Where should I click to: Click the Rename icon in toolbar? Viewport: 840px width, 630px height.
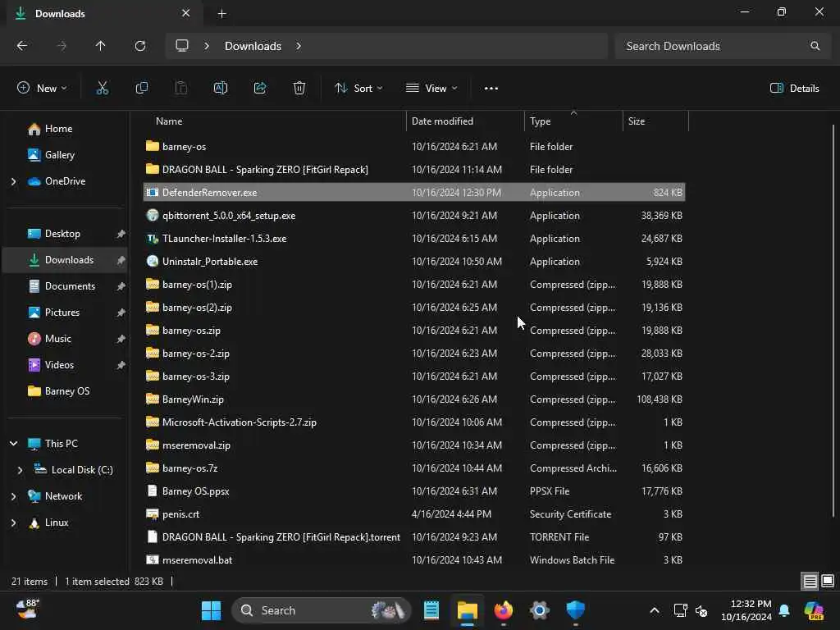(221, 89)
